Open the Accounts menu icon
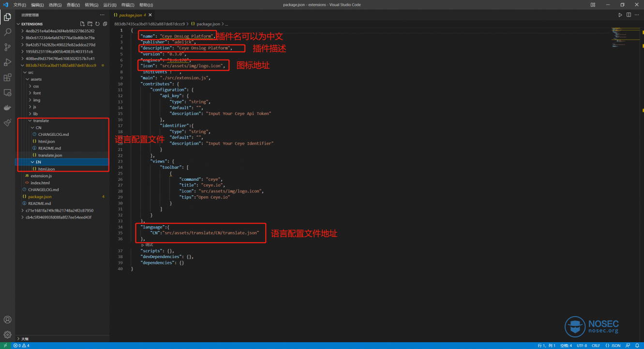Screen dimensions: 644x349 pos(7,320)
